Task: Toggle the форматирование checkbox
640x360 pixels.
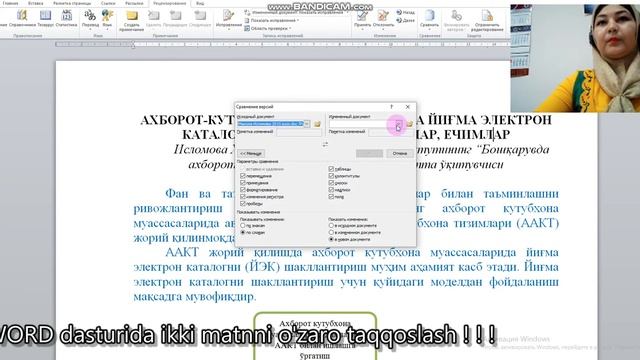Action: 243,190
